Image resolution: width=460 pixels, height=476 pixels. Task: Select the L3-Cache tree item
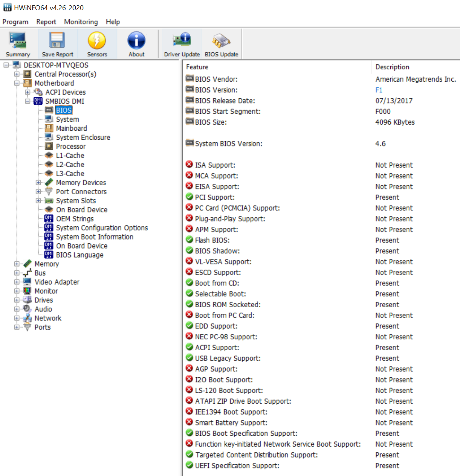[x=70, y=174]
